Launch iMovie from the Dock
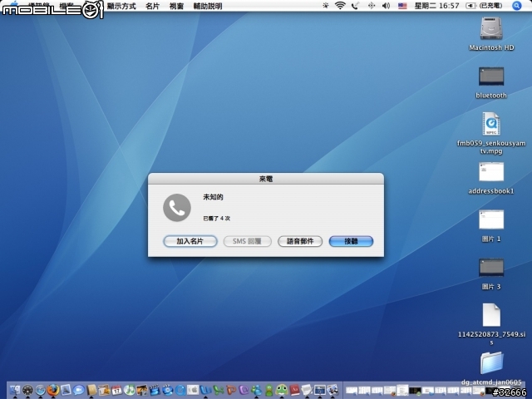Image resolution: width=532 pixels, height=399 pixels. 155,390
